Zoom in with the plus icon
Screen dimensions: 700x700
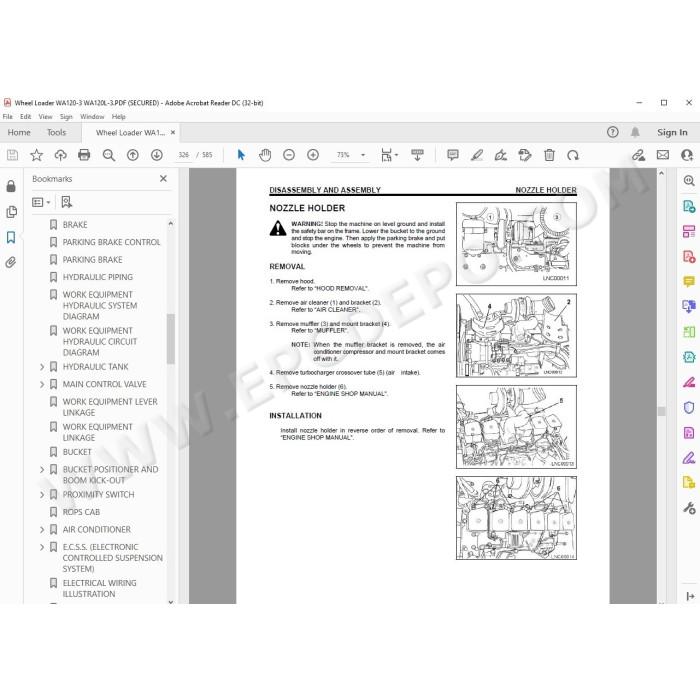click(313, 155)
